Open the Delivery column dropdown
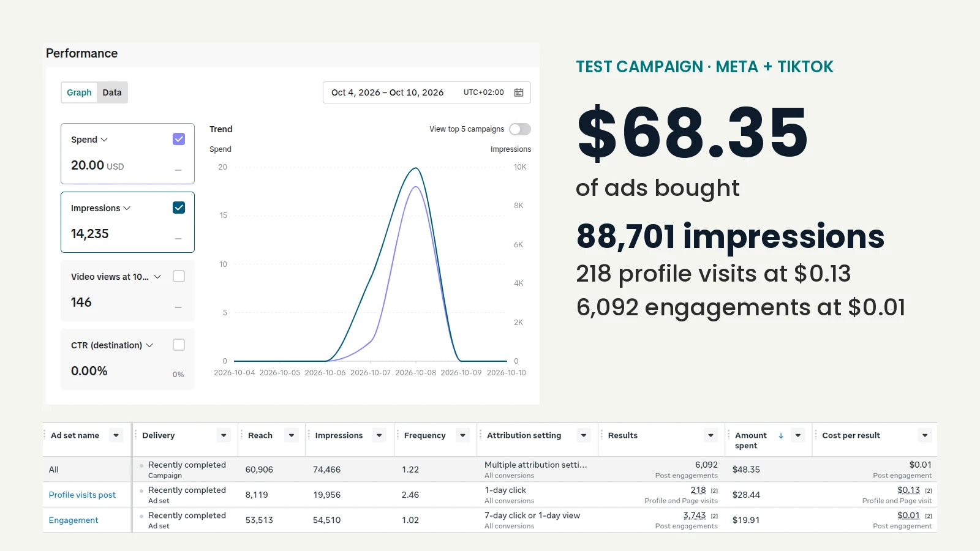This screenshot has height=551, width=980. 224,435
